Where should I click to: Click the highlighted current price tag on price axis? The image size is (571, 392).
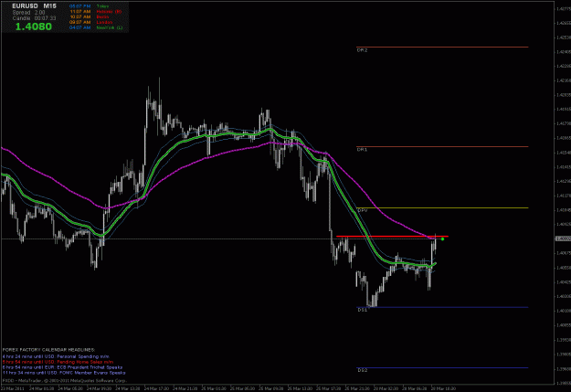click(563, 238)
